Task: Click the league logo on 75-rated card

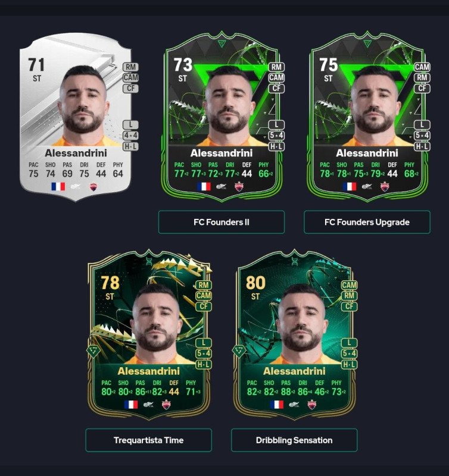Action: 367,186
